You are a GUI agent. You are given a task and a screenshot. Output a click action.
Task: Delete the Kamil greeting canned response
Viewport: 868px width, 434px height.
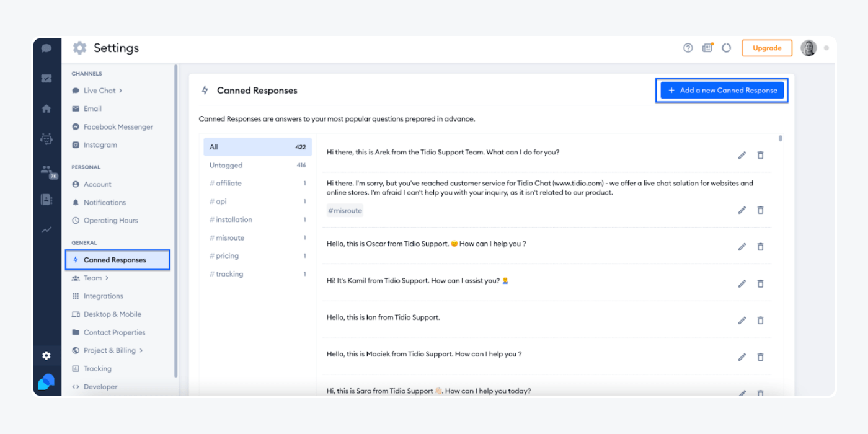pyautogui.click(x=760, y=283)
